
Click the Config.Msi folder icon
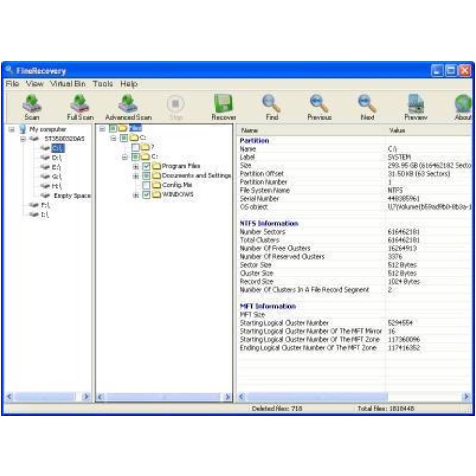click(157, 185)
